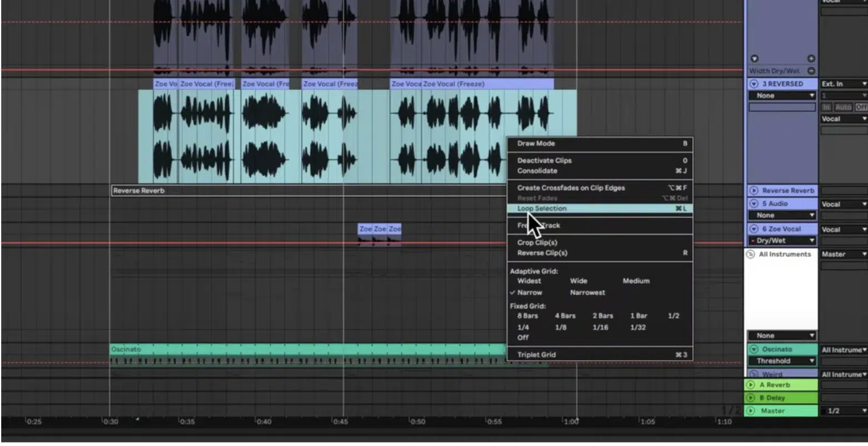The height and width of the screenshot is (446, 868).
Task: Open Ext. In input type dropdown
Action: 844,84
